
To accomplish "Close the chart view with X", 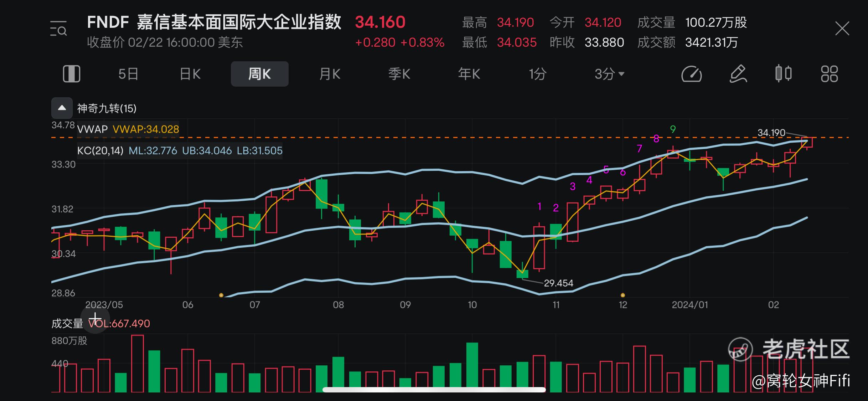I will pyautogui.click(x=842, y=29).
